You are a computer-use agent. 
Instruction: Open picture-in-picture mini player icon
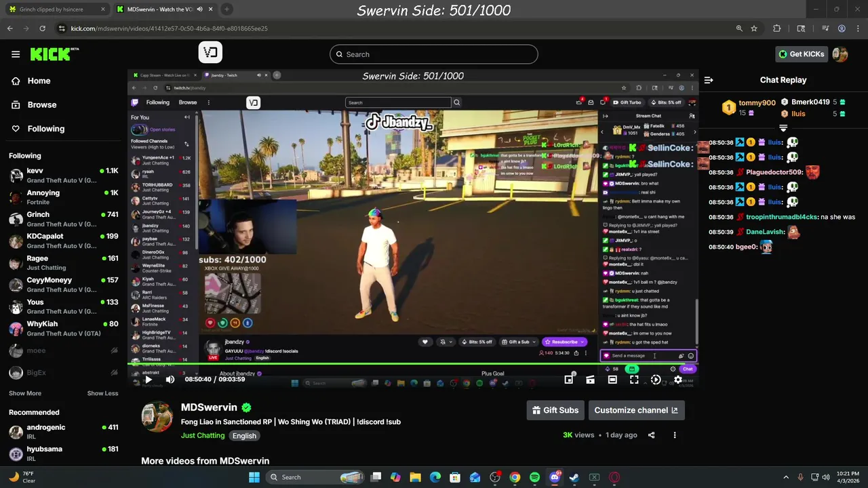(x=569, y=380)
